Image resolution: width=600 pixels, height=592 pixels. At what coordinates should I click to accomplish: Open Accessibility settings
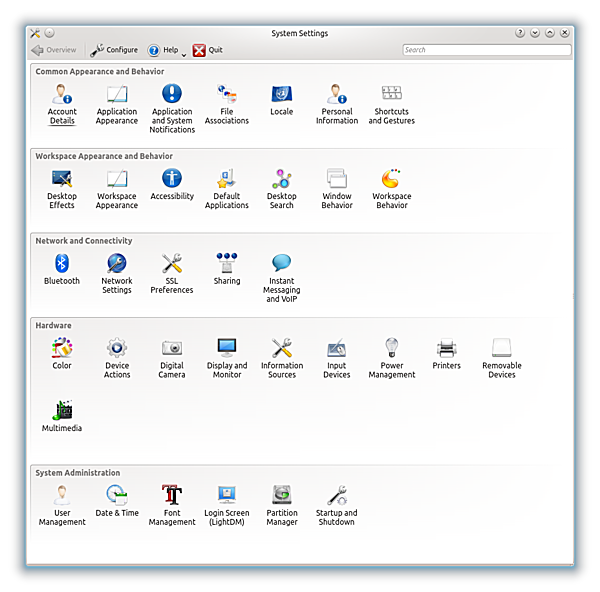[172, 184]
